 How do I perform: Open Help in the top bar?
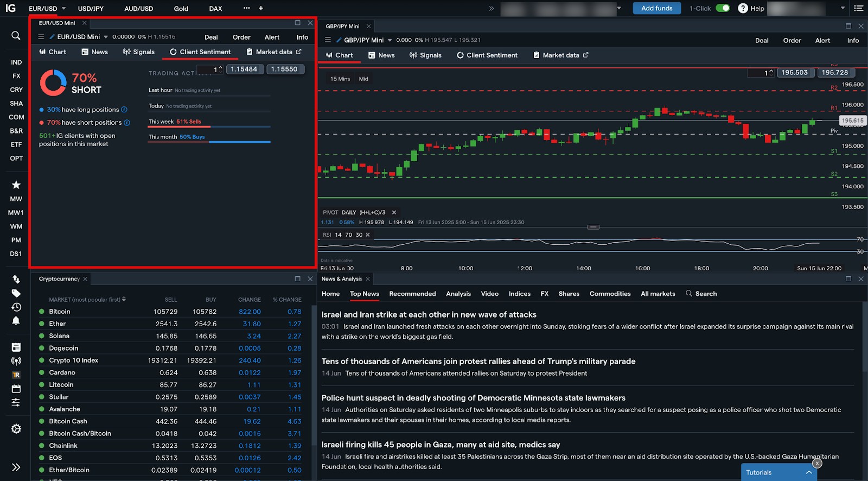click(751, 8)
